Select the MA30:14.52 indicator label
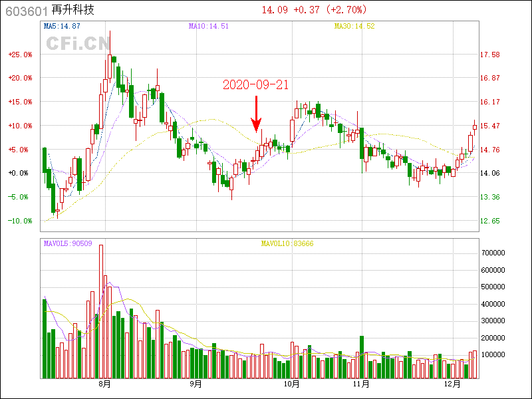532x399 pixels. 354,26
